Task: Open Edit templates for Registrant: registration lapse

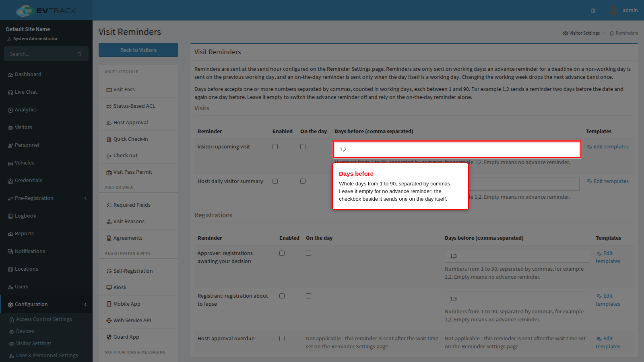Action: coord(608,300)
